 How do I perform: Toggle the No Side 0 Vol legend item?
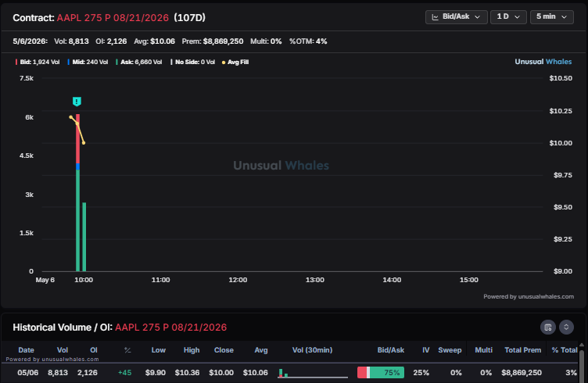[x=193, y=63]
